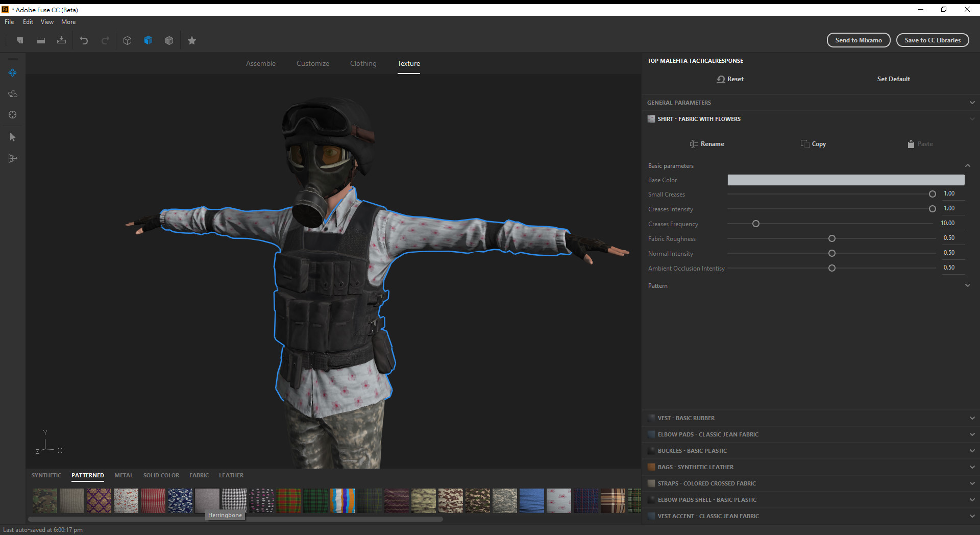Open the Metal materials category
Image resolution: width=980 pixels, height=535 pixels.
(x=124, y=475)
